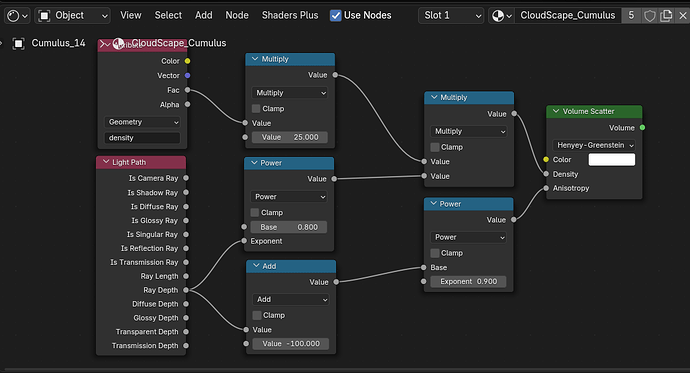Open the Add menu in header
The height and width of the screenshot is (373, 690).
pos(204,15)
